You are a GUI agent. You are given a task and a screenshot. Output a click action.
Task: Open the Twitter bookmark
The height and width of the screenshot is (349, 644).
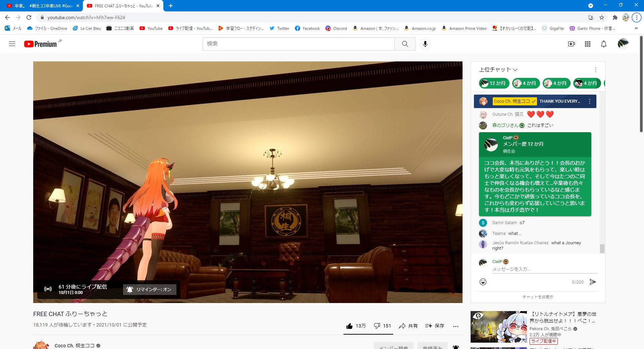279,29
